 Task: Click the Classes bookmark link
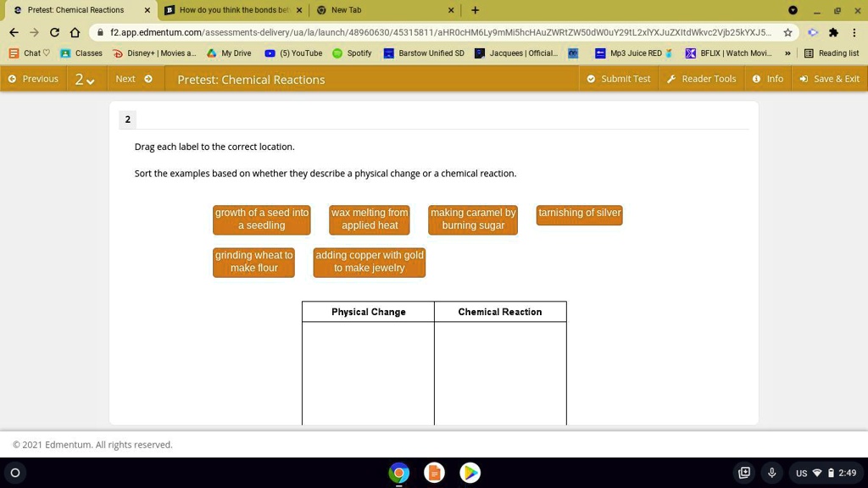pyautogui.click(x=81, y=53)
